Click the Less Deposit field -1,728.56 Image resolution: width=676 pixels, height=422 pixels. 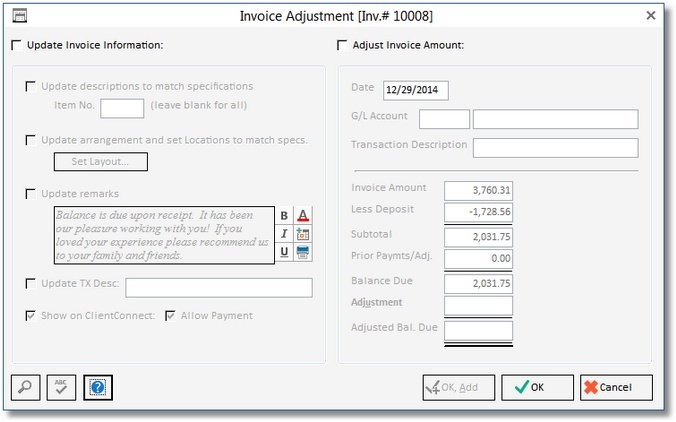(479, 212)
